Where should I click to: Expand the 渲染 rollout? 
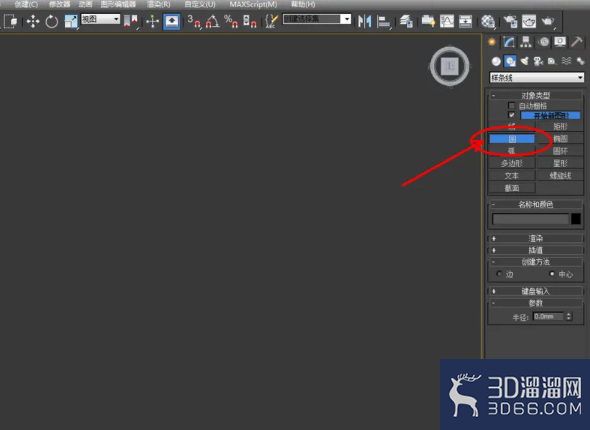coord(536,238)
